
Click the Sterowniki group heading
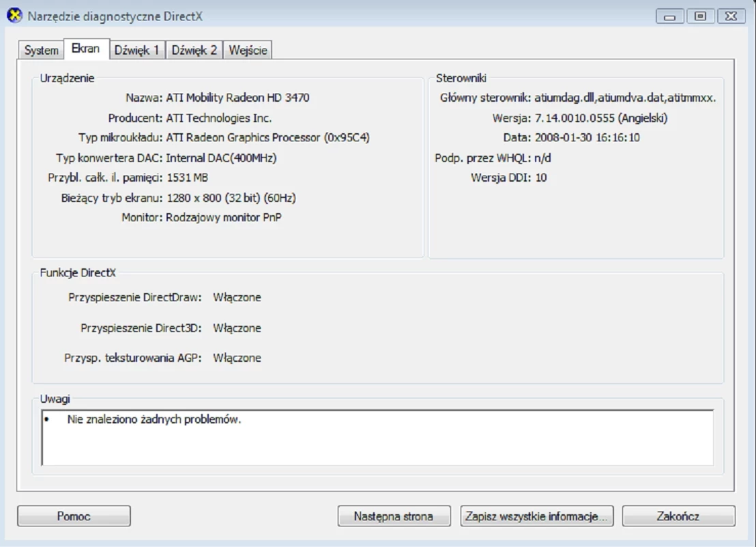pyautogui.click(x=461, y=78)
